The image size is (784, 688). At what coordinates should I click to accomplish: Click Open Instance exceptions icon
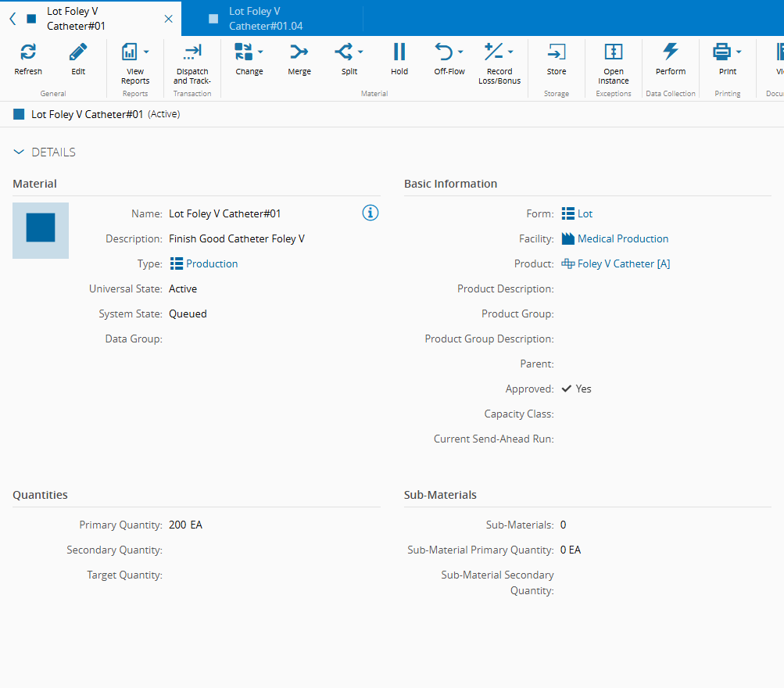[614, 52]
